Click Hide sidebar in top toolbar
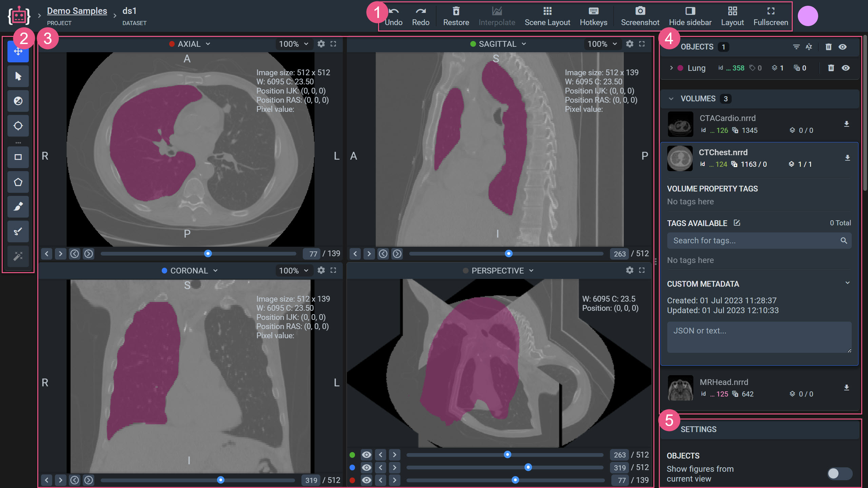 pos(690,16)
